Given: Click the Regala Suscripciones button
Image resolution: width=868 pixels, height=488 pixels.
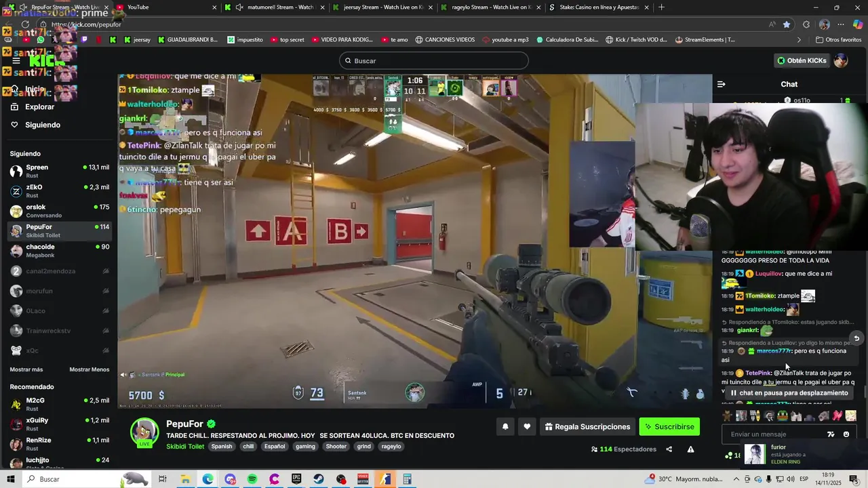Looking at the screenshot, I should pyautogui.click(x=587, y=427).
